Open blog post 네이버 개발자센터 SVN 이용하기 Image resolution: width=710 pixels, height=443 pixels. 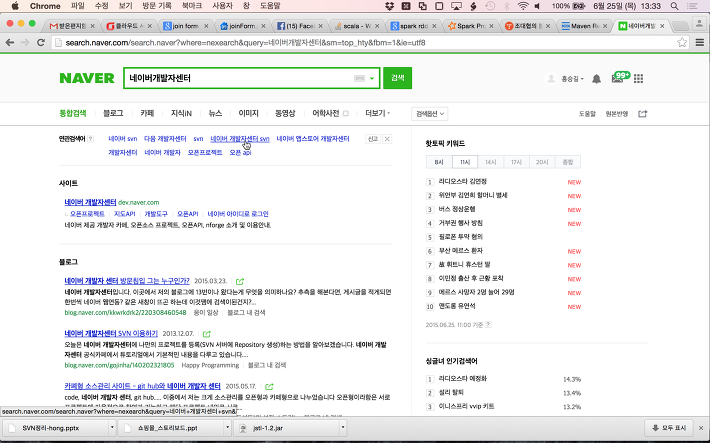[x=111, y=333]
